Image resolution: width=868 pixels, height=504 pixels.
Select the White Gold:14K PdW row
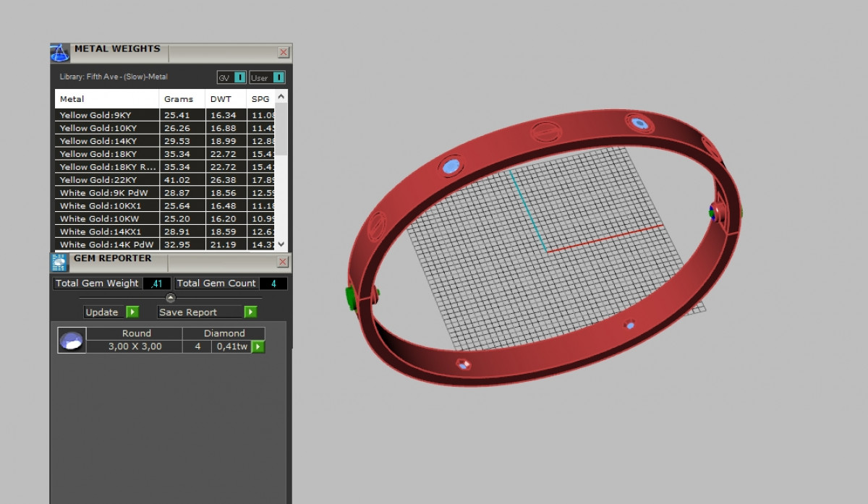[x=107, y=245]
